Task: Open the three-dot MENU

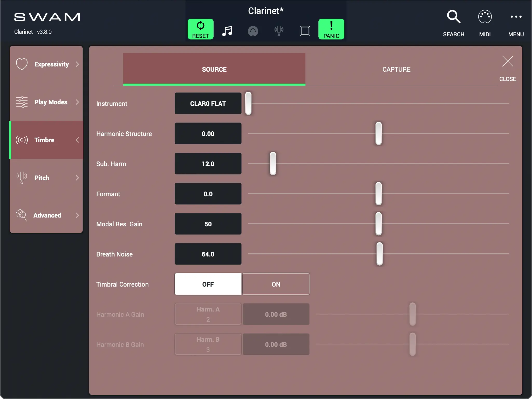Action: [516, 17]
